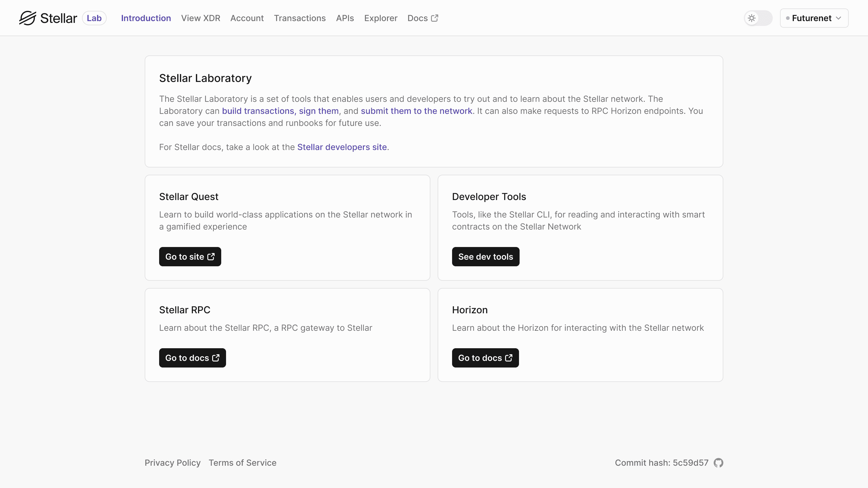868x488 pixels.
Task: Select the Introduction nav tab
Action: click(146, 18)
